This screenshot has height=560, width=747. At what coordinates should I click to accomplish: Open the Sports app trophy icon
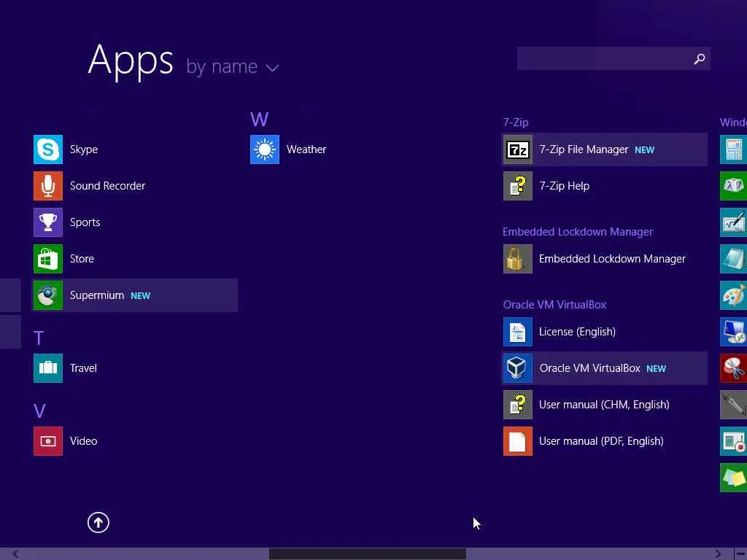tap(48, 222)
